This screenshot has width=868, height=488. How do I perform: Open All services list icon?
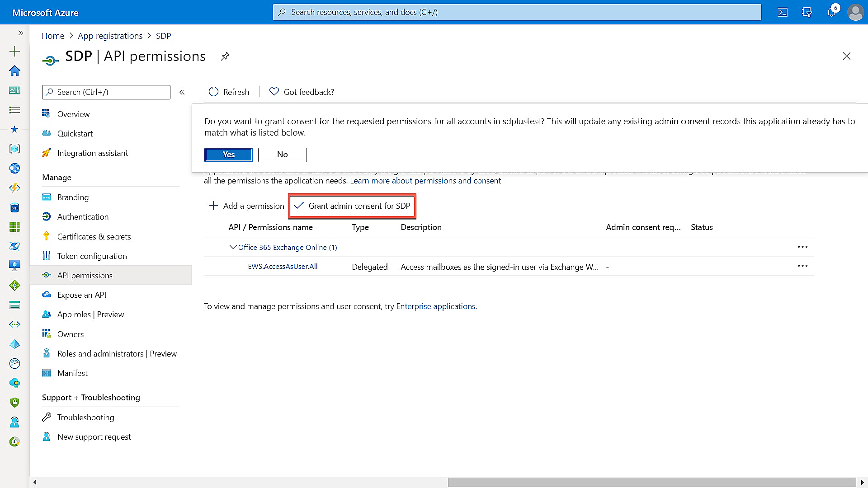pos(14,110)
